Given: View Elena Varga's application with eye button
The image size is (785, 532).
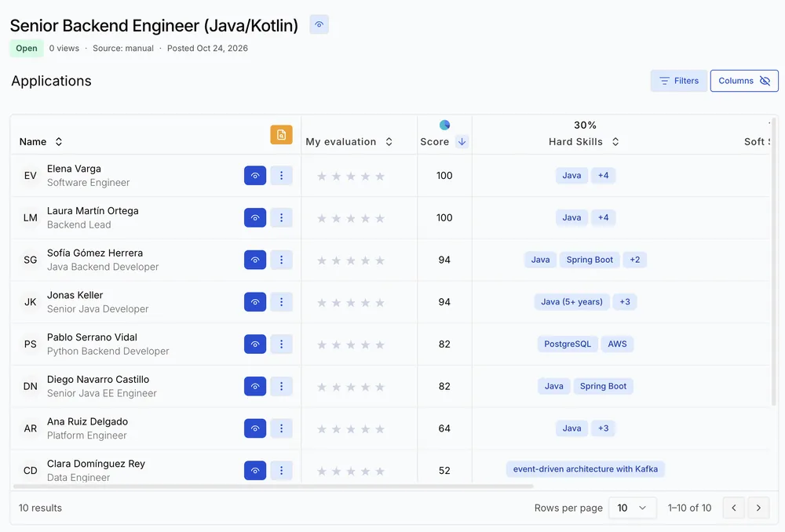Looking at the screenshot, I should [255, 176].
